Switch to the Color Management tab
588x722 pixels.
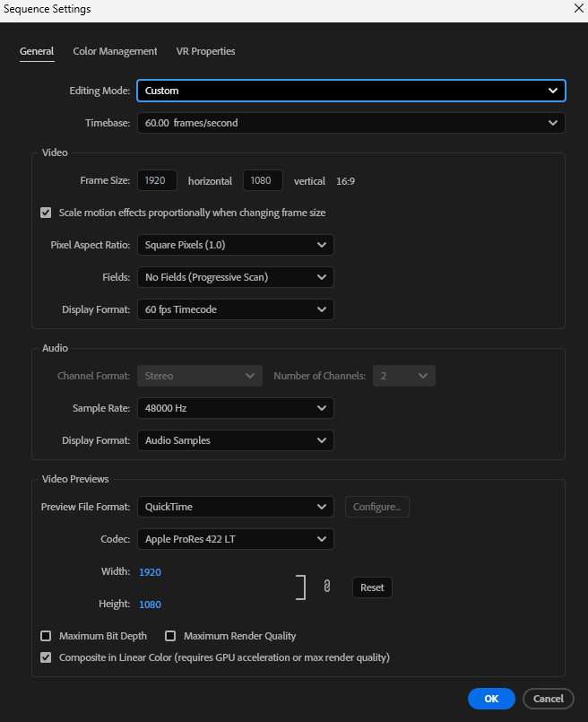click(x=115, y=51)
